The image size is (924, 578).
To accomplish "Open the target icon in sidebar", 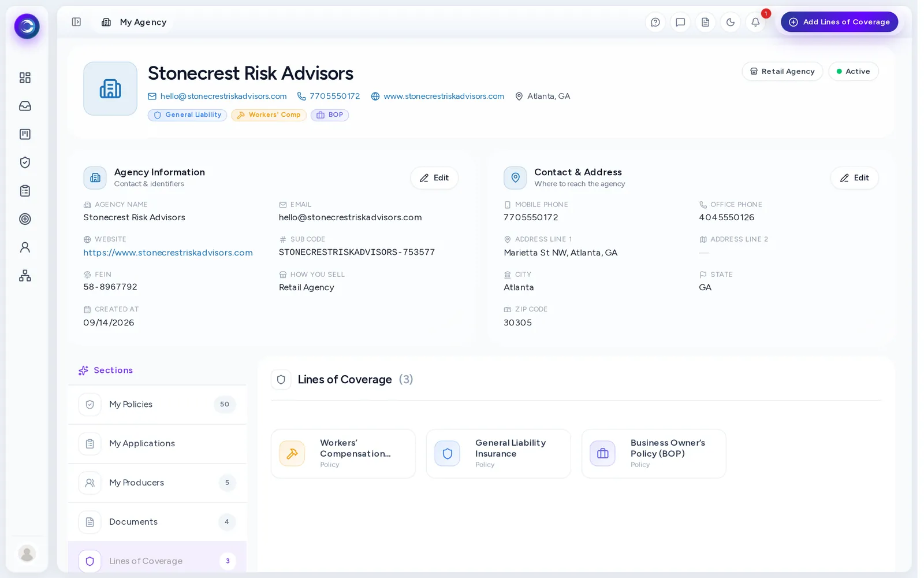I will (x=25, y=219).
